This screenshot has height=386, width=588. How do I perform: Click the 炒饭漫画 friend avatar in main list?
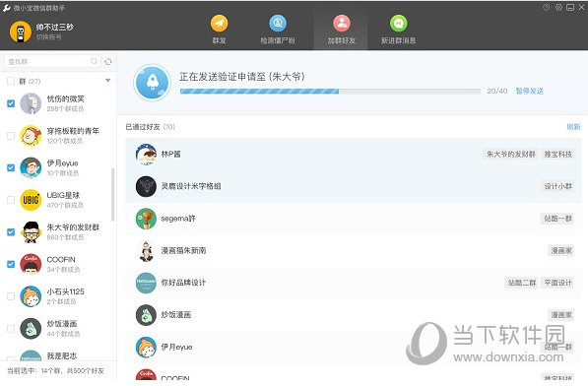146,315
